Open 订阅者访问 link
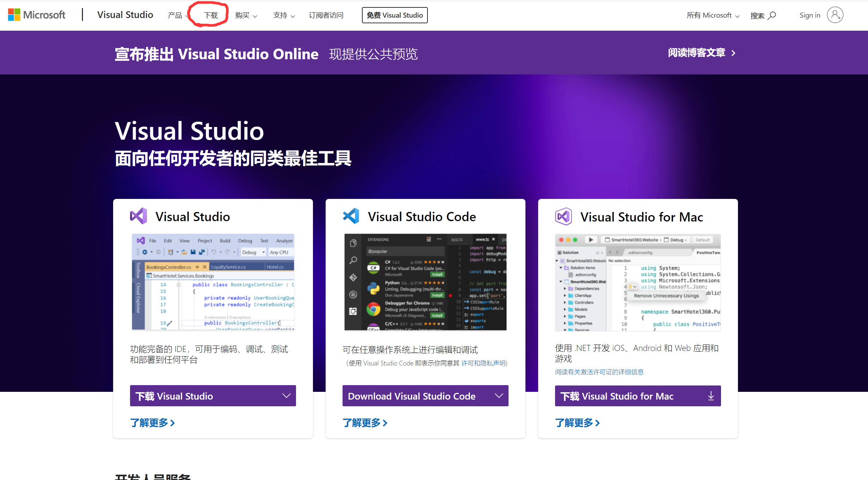 [326, 15]
